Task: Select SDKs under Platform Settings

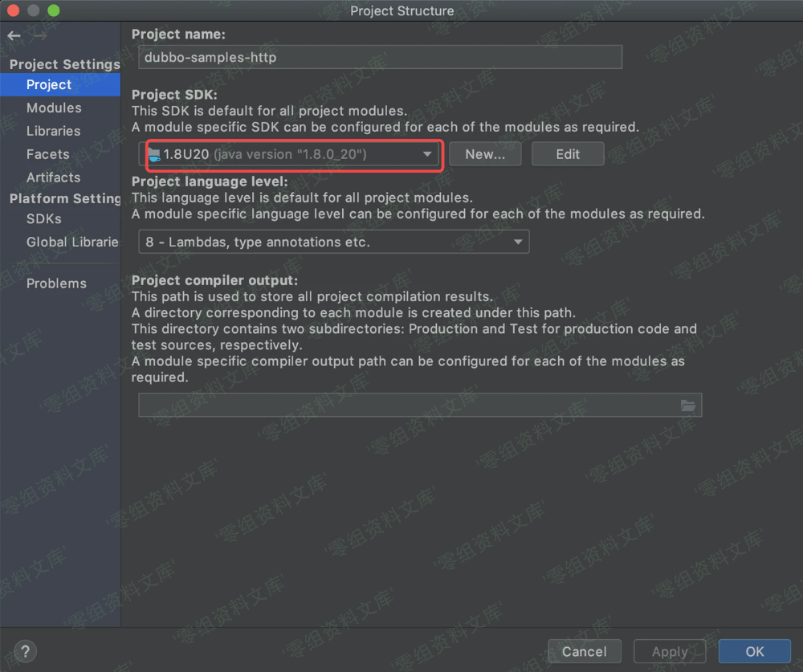Action: 44,218
